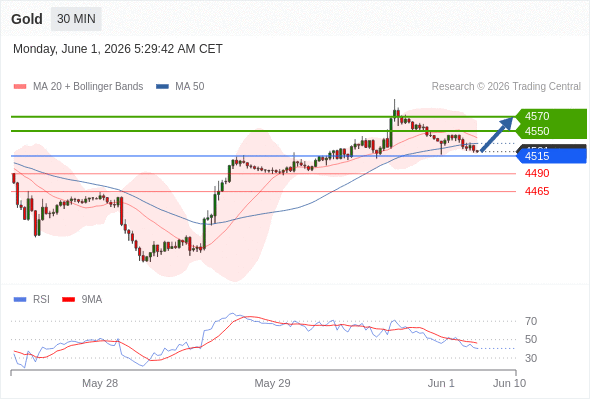Click the blue MA 50 legend swatch
This screenshot has width=590, height=400.
coord(162,87)
